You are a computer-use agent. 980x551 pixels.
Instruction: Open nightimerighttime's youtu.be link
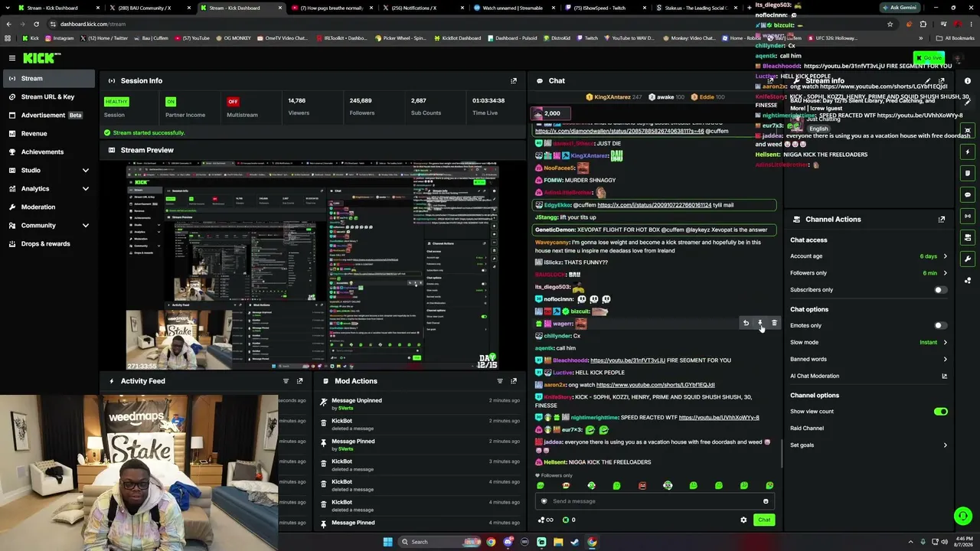tap(719, 418)
